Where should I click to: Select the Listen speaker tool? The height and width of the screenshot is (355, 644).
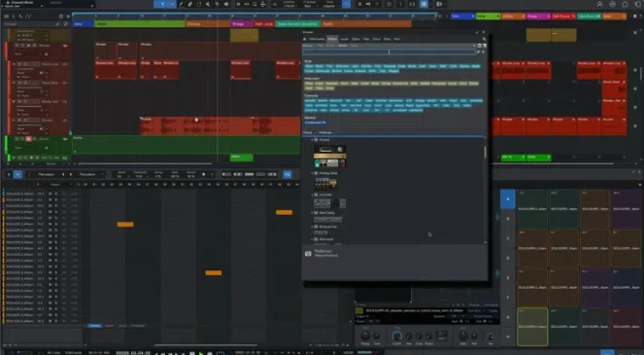coord(226,4)
